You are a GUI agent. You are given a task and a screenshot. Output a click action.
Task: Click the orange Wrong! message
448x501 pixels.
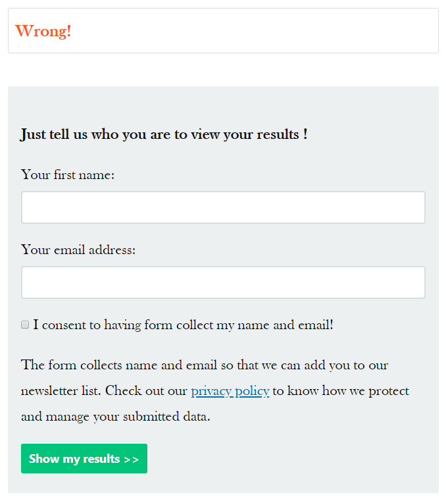[43, 31]
